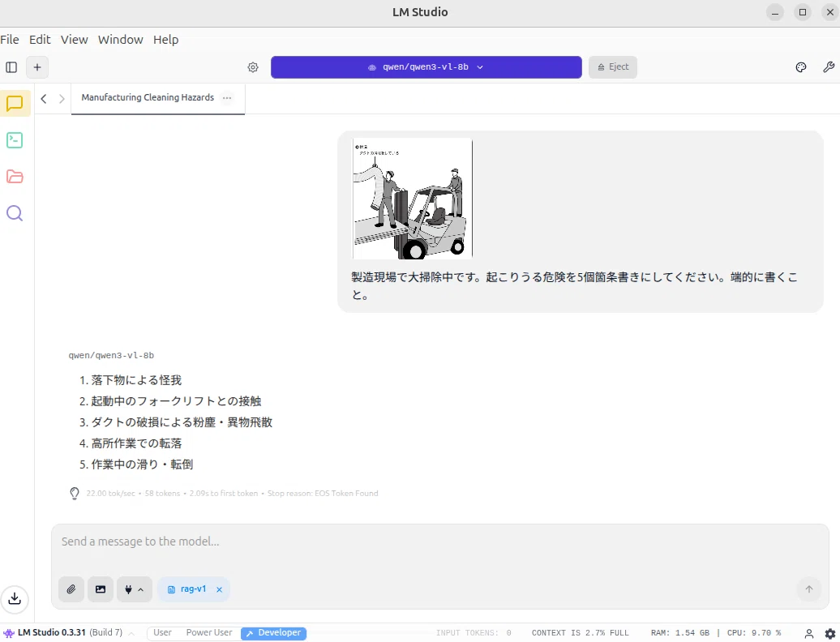Click response line 落下物による怪我
840x642 pixels.
coord(136,380)
